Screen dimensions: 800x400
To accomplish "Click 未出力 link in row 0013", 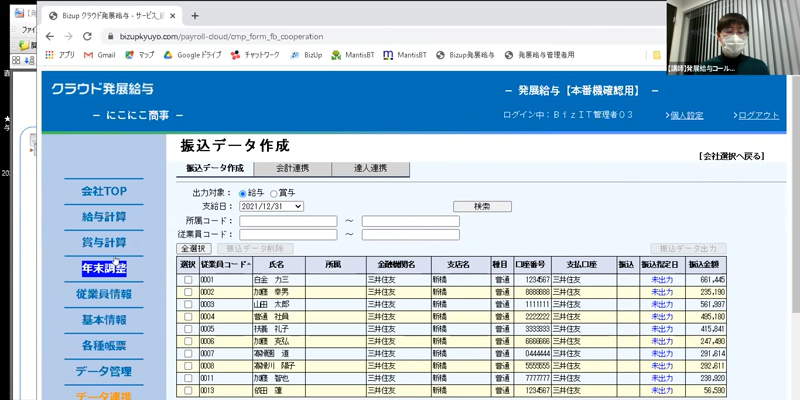I will point(662,391).
